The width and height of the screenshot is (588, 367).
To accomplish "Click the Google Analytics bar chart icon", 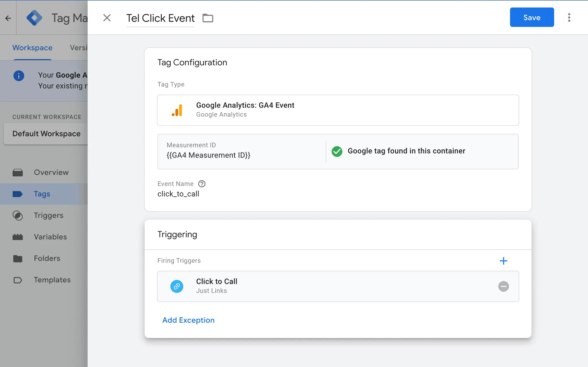I will coord(177,110).
